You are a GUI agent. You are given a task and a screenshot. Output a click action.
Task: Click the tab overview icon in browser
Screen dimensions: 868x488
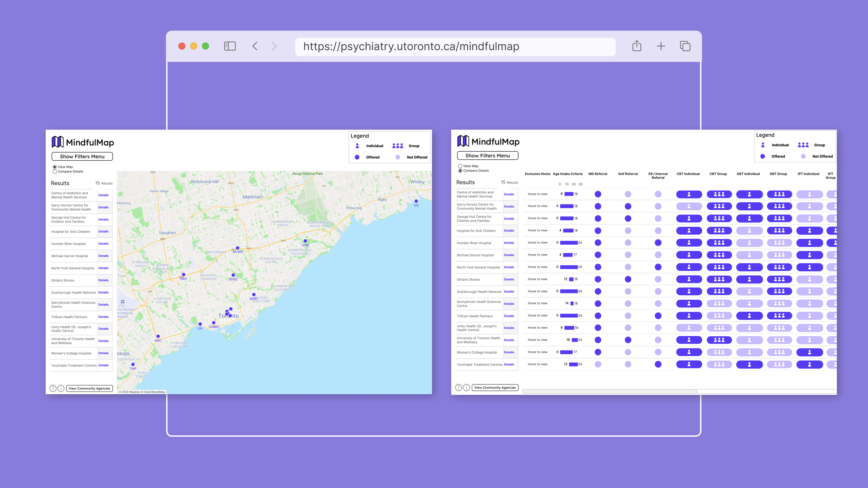coord(685,46)
